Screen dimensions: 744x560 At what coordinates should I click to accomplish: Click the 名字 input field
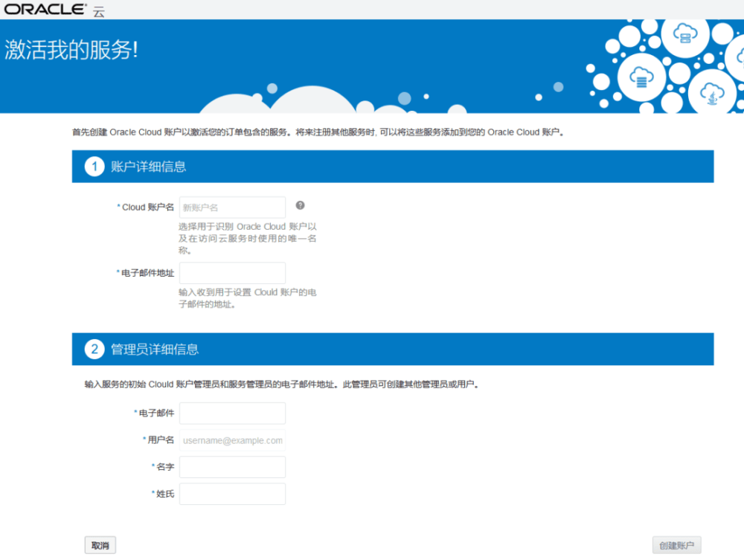point(232,467)
